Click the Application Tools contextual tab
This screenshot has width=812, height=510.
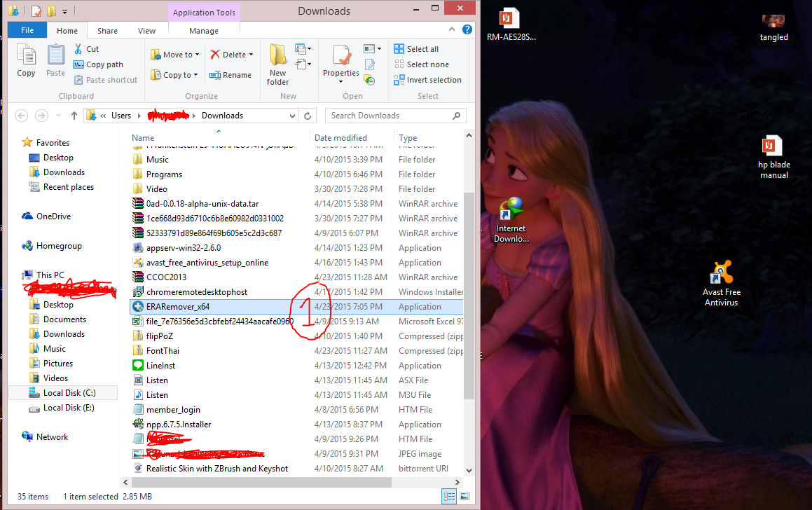click(x=204, y=13)
